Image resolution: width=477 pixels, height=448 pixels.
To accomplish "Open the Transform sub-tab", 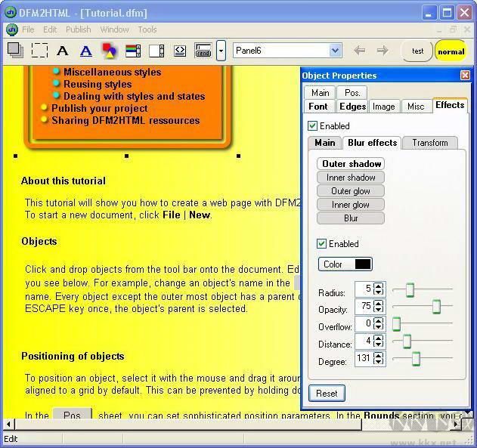I will (430, 143).
